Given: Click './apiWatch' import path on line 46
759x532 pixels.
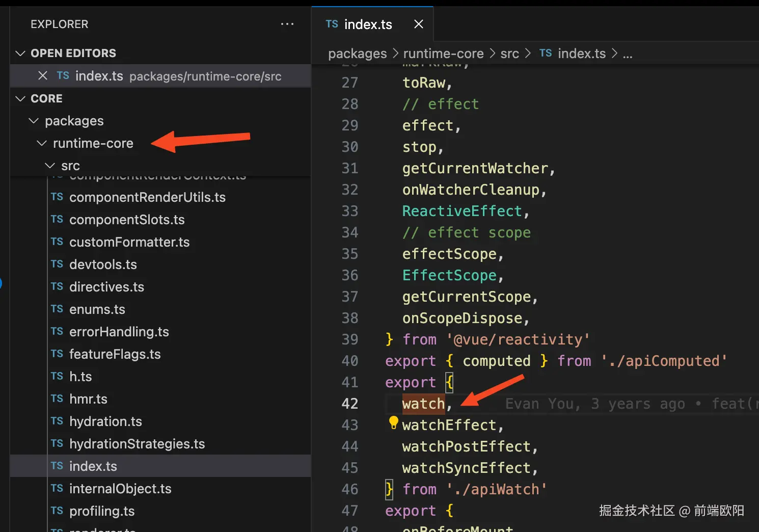Looking at the screenshot, I should [x=497, y=489].
